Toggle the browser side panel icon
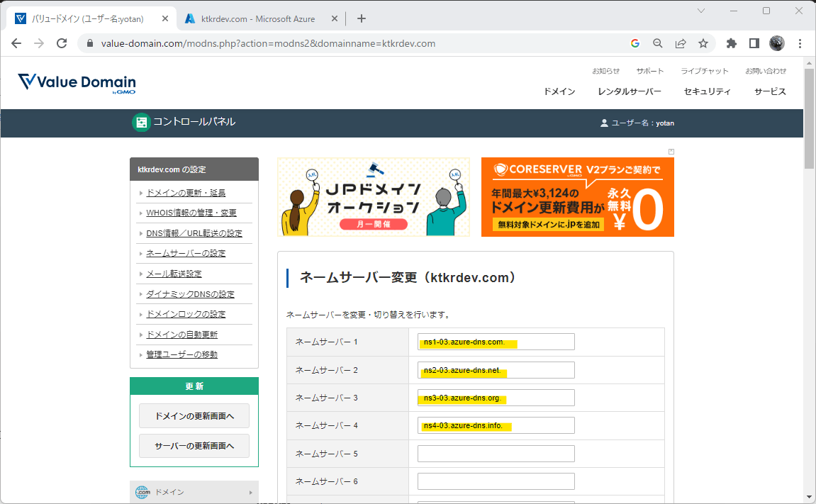 (x=754, y=43)
